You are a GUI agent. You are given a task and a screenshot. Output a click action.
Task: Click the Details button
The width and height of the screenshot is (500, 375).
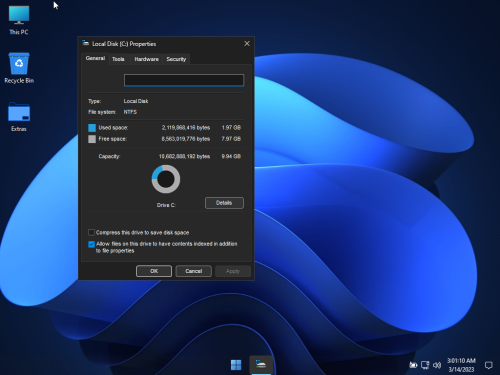click(224, 203)
